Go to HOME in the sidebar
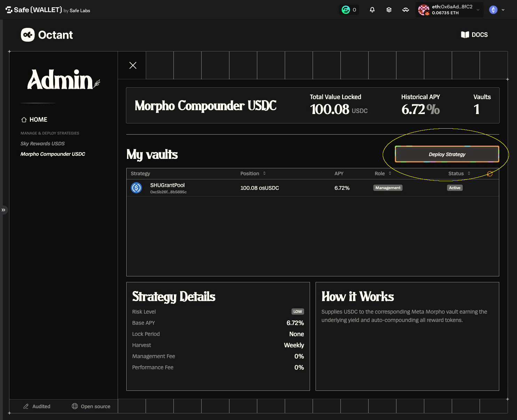The width and height of the screenshot is (517, 420). pyautogui.click(x=34, y=120)
